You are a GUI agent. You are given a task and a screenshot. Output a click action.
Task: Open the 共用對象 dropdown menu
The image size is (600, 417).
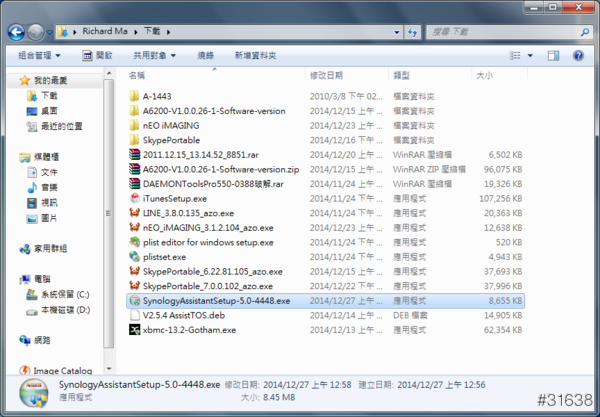[154, 56]
